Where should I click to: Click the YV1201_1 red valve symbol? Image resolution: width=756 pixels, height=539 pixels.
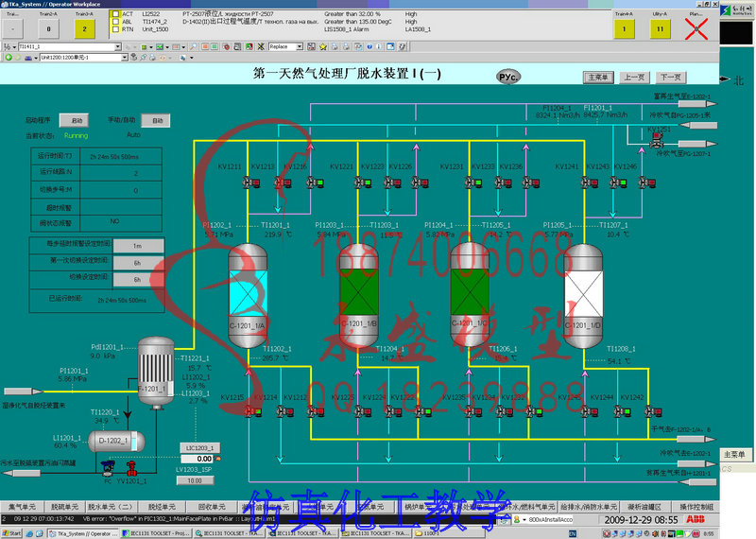(x=131, y=467)
